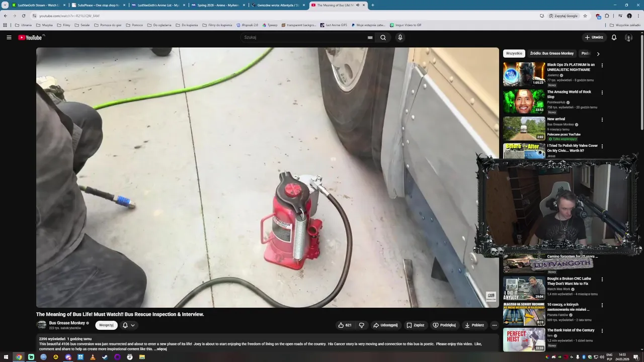Click the 'Udostępnij' share button
This screenshot has width=644, height=362.
pyautogui.click(x=385, y=325)
